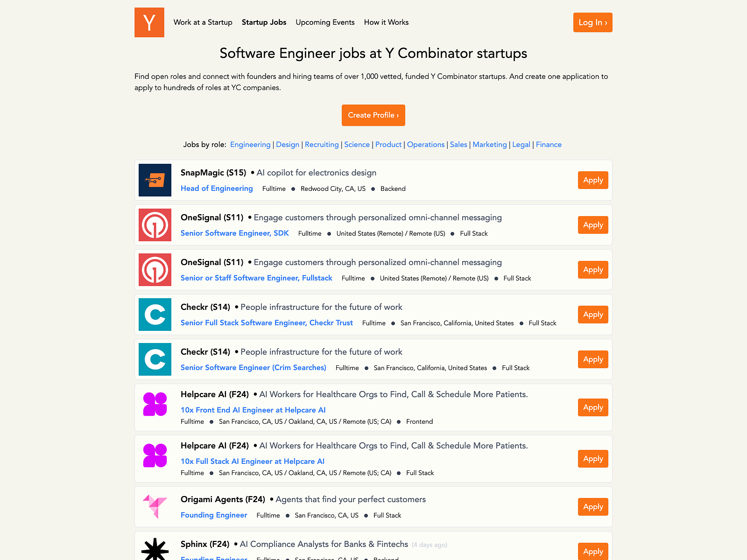Open the Work at a Startup page
Image resolution: width=747 pixels, height=560 pixels.
coord(203,22)
